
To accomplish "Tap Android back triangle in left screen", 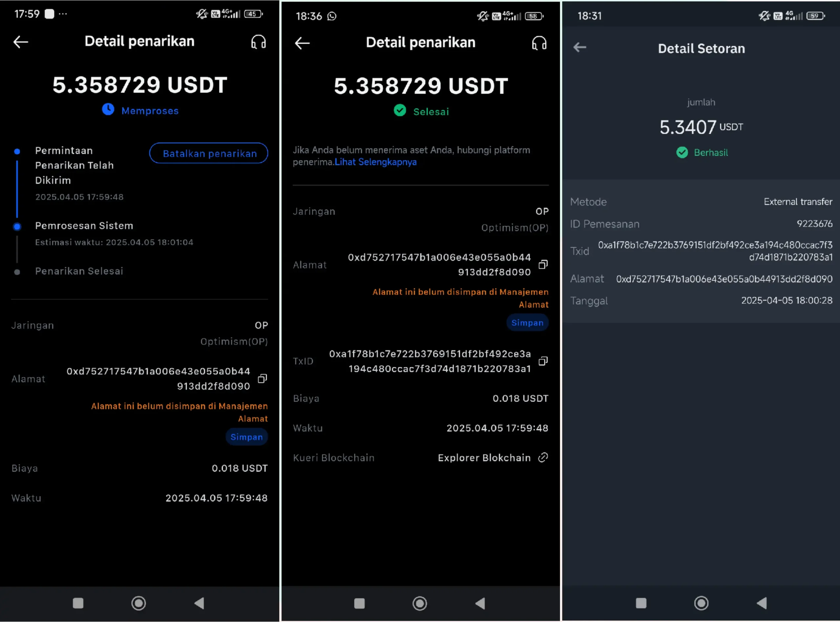I will tap(199, 603).
